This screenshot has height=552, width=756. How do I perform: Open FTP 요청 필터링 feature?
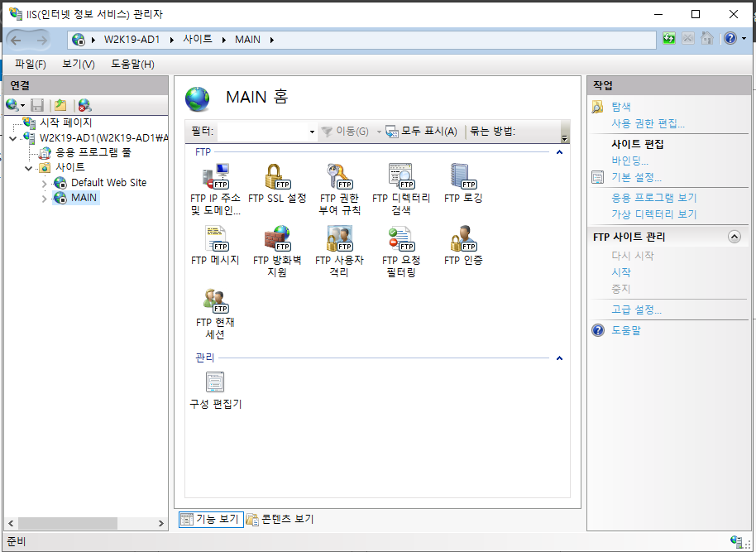point(401,252)
